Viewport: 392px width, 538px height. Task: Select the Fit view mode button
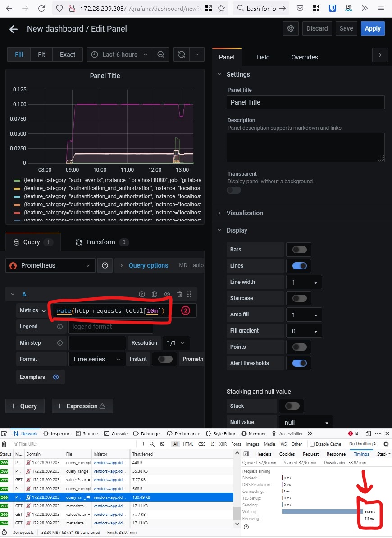coord(41,55)
